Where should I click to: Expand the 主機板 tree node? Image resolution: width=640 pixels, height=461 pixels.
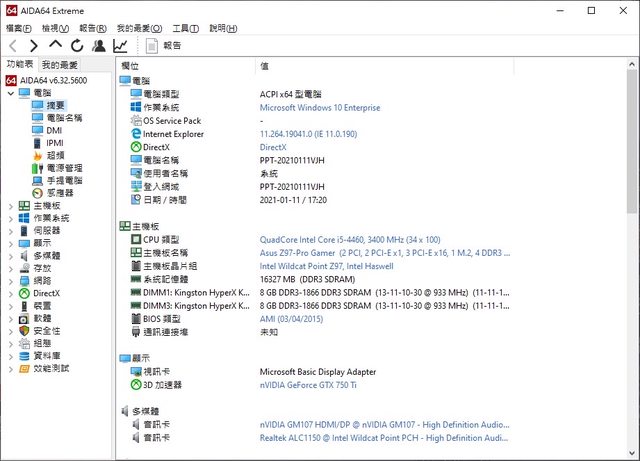11,206
